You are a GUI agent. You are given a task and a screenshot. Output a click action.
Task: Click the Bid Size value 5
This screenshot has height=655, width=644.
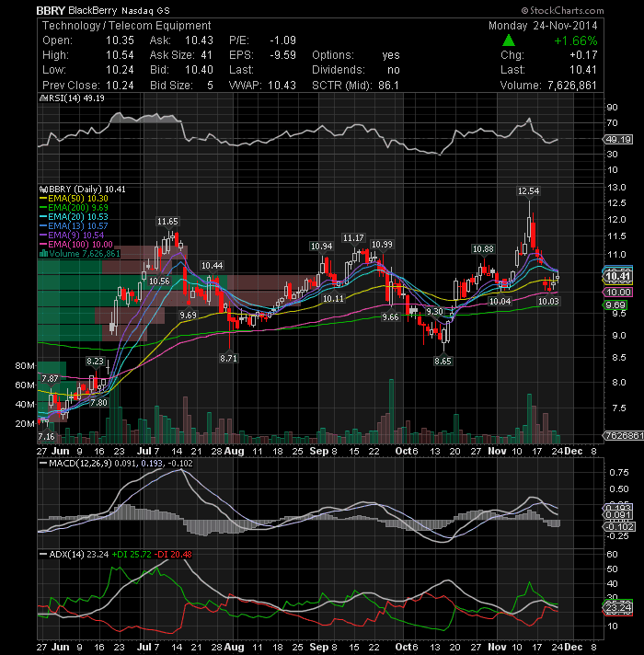tap(210, 86)
